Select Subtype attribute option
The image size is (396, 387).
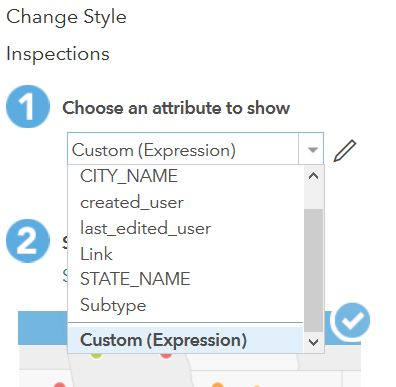pos(186,305)
